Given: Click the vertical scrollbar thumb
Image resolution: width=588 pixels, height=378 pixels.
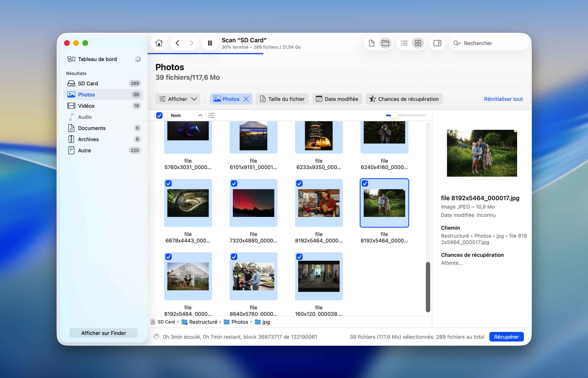Looking at the screenshot, I should [x=428, y=287].
